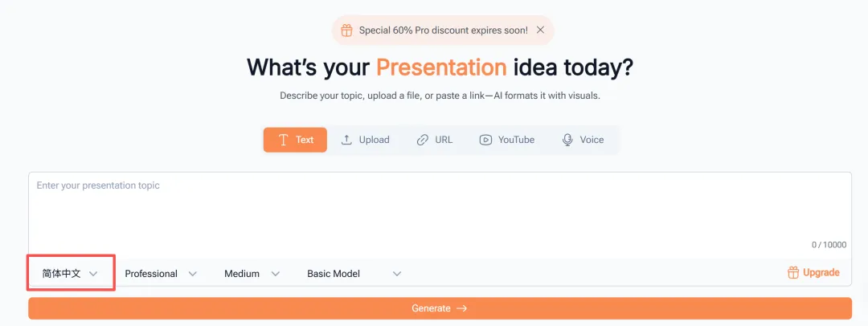Screen dimensions: 868x326
Task: Click the gift icon in discount banner
Action: click(346, 31)
